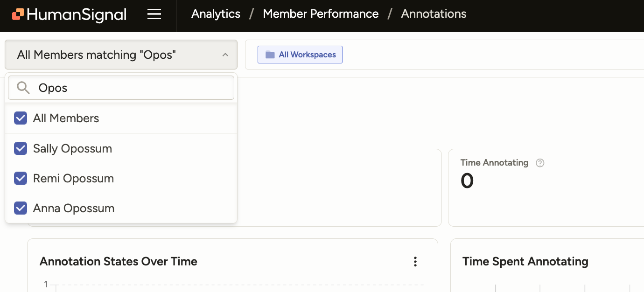
Task: Click the HumanSignal logo icon
Action: coord(18,14)
